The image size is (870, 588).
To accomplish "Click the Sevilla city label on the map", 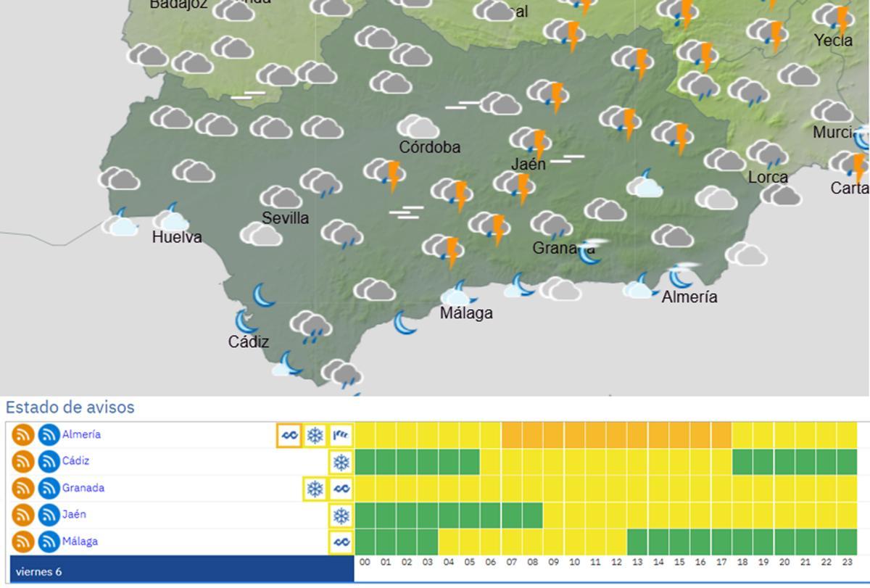I will [x=285, y=218].
